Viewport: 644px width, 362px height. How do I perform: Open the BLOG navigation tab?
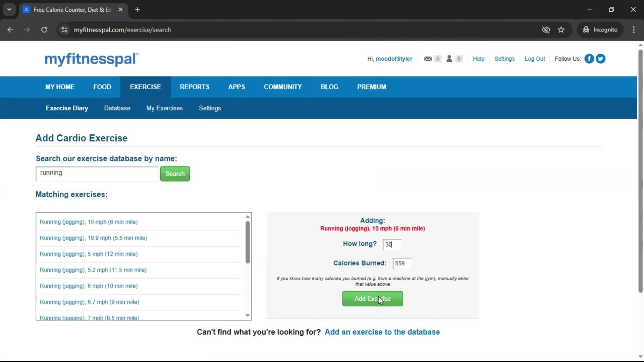[x=329, y=87]
